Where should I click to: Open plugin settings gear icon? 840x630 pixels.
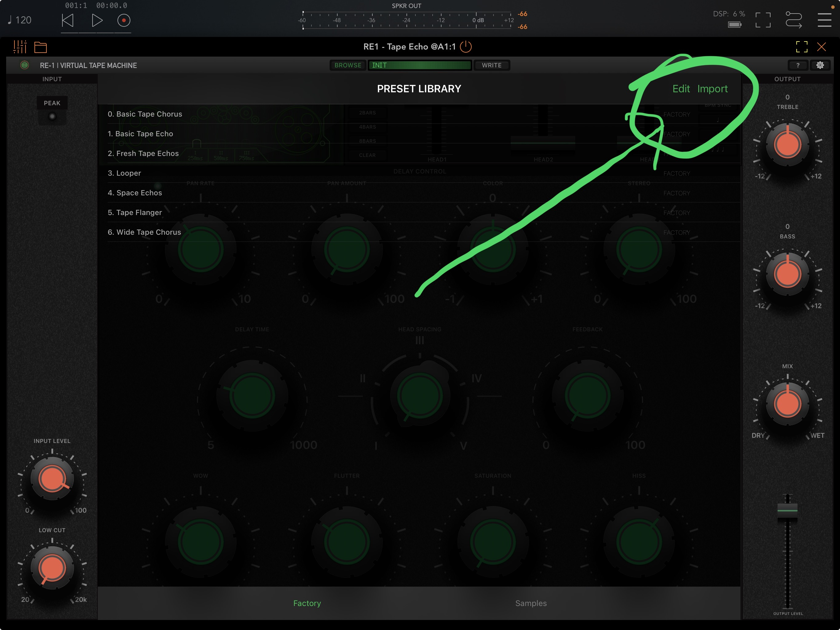820,65
